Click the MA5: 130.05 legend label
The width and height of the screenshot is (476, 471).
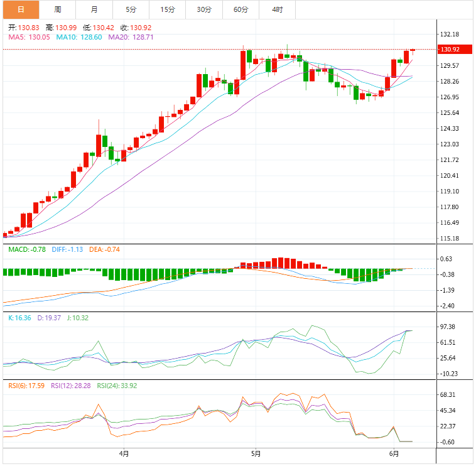click(29, 38)
